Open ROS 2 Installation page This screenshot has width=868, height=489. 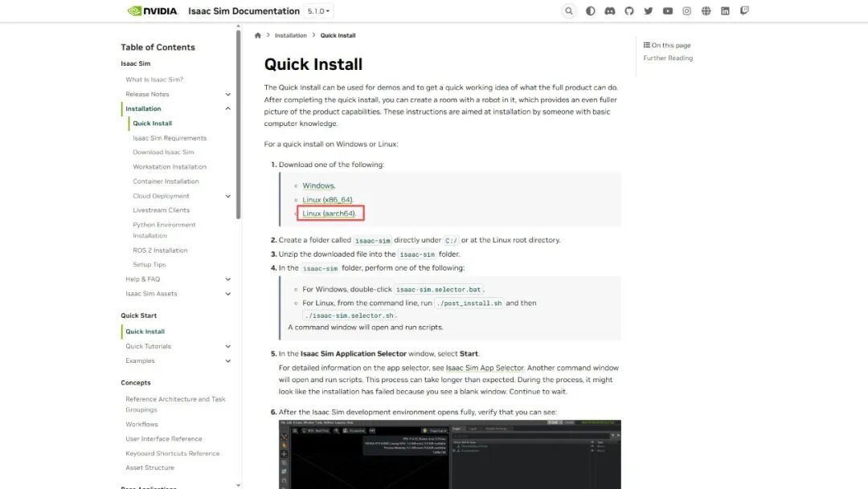tap(160, 251)
